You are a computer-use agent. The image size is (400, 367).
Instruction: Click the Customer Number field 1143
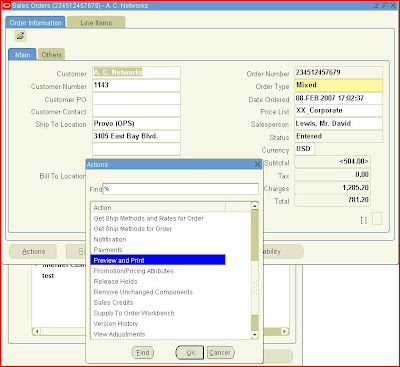pos(136,85)
